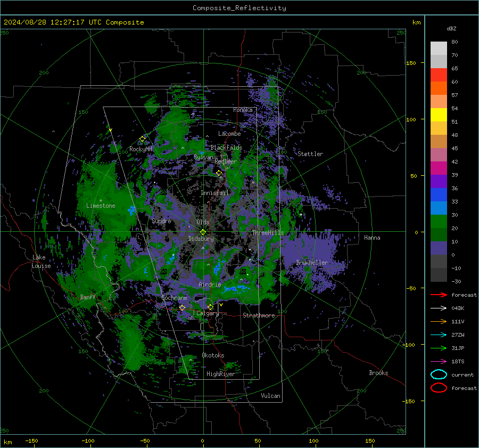Viewport: 479px width, 448px height.
Task: Click the Cochrane label
Action: (174, 298)
